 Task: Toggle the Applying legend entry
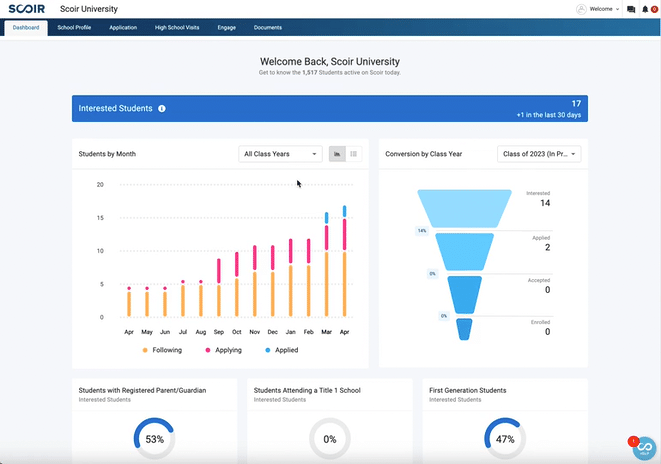click(x=223, y=350)
